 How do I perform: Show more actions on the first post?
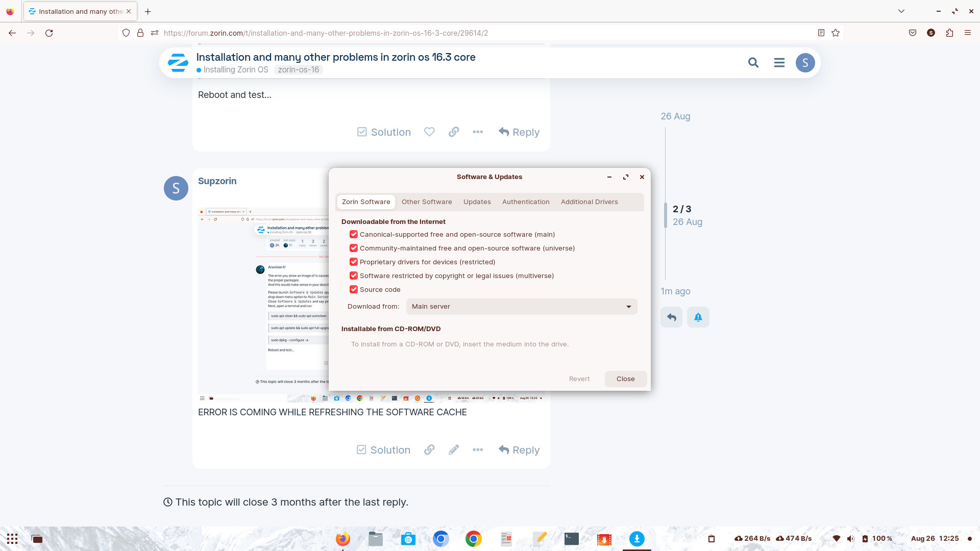[x=478, y=132]
